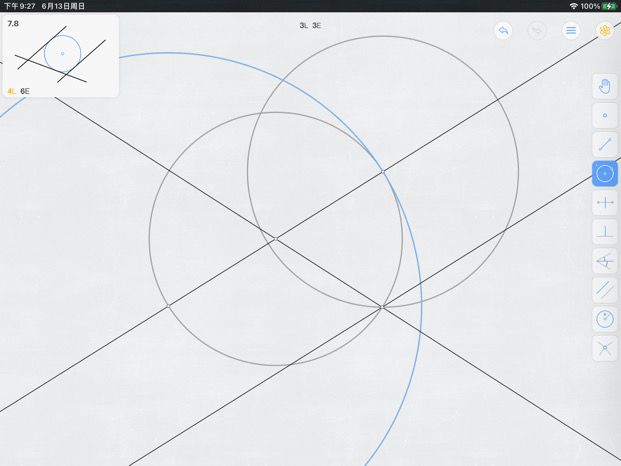Select the lower-right point where both grey circles meet
This screenshot has width=621, height=466.
point(382,307)
